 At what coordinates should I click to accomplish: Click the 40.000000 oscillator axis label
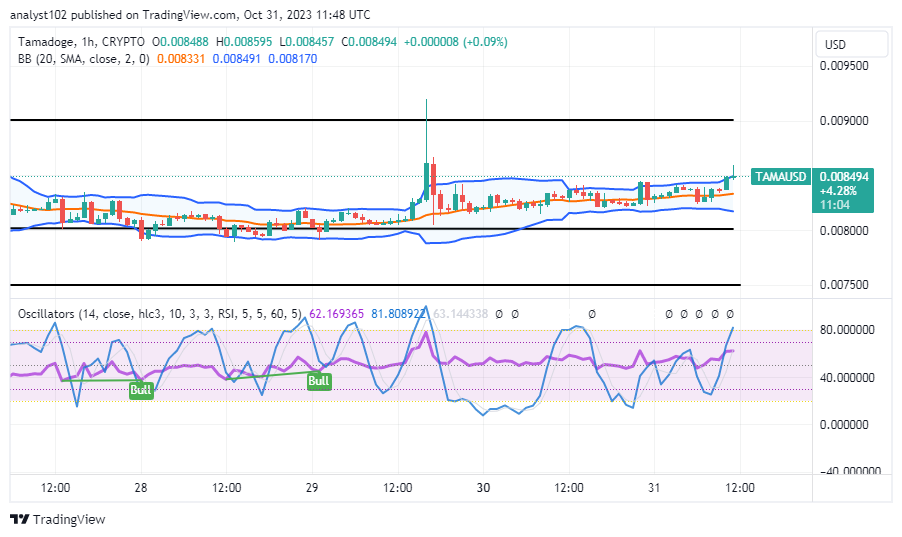coord(847,378)
